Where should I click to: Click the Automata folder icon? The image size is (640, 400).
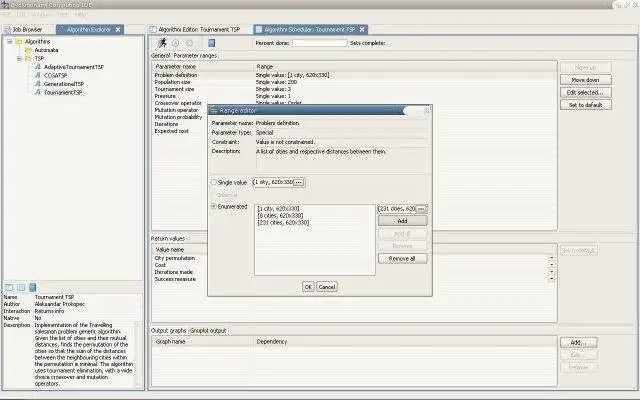[28, 50]
